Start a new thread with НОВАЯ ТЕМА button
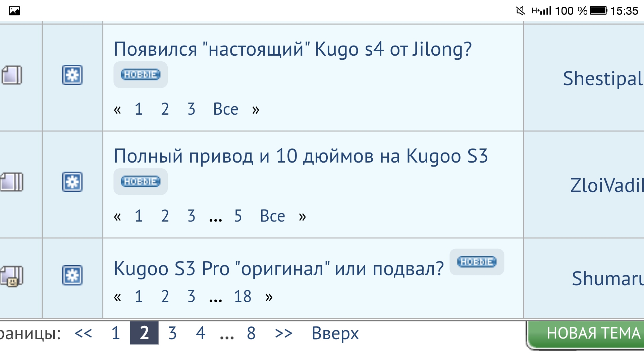The height and width of the screenshot is (362, 644). pyautogui.click(x=585, y=334)
